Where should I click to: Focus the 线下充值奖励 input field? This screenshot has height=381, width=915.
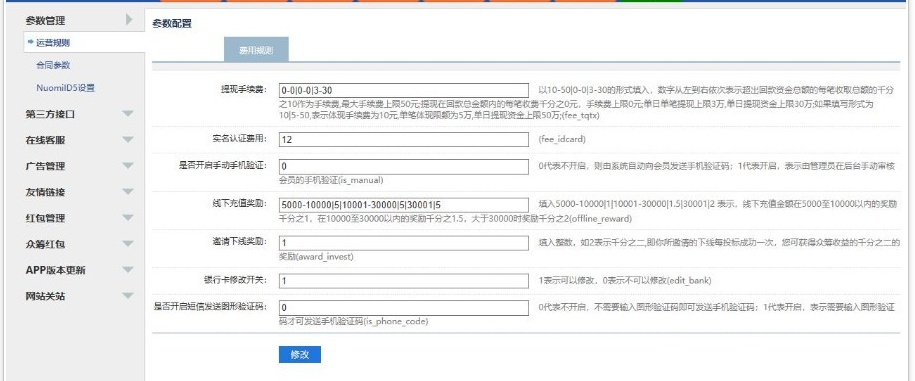coord(404,205)
